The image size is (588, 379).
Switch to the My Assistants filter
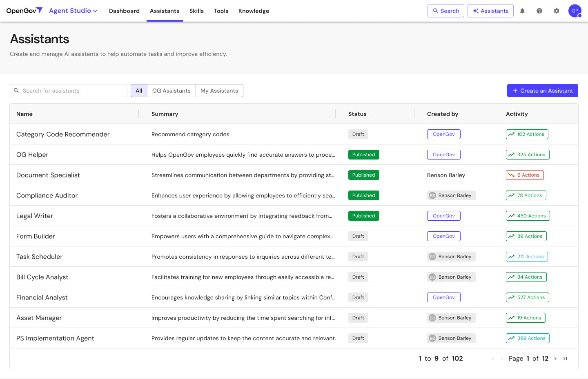click(219, 90)
